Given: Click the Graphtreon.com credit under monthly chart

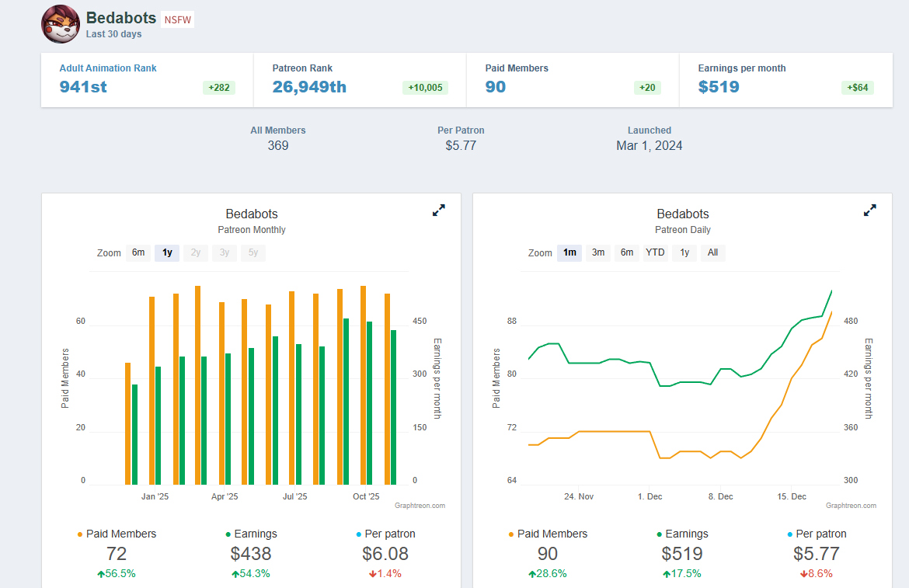Looking at the screenshot, I should point(420,506).
